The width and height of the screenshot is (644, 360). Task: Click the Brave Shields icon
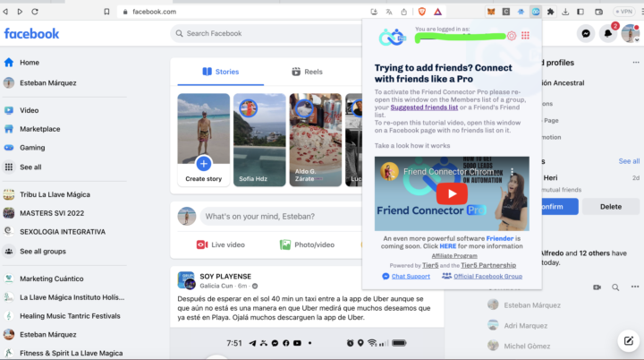[422, 12]
